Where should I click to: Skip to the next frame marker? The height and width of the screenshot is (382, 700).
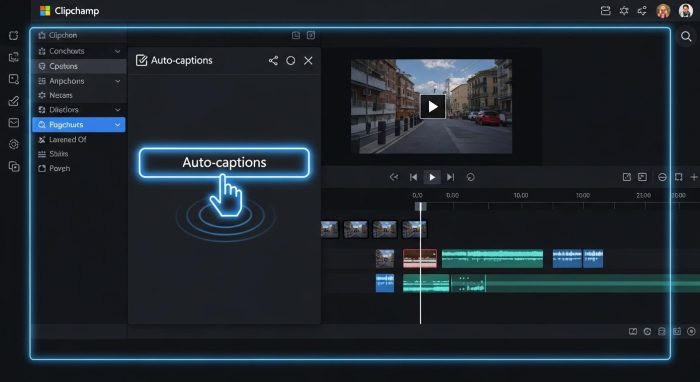450,177
